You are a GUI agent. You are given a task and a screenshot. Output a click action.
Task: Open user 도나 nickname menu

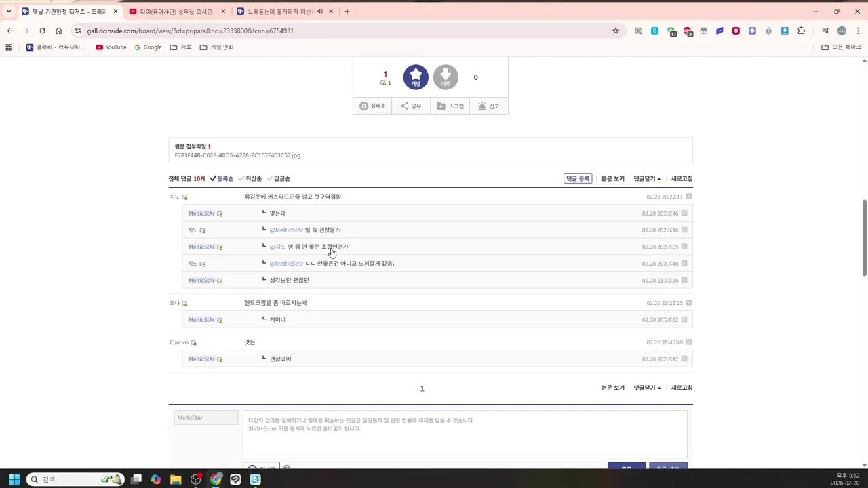(175, 303)
